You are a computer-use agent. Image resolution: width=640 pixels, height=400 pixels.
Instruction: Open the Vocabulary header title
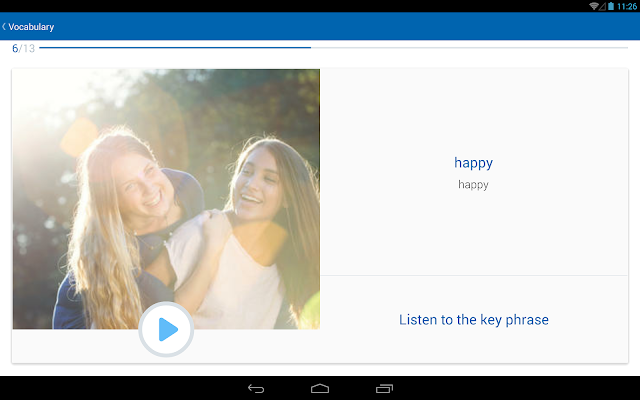[x=31, y=27]
